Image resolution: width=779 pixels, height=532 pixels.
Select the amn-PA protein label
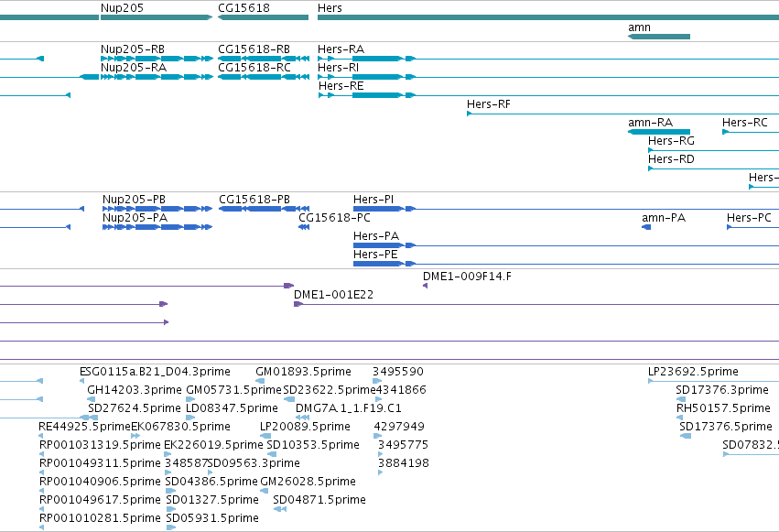click(664, 218)
